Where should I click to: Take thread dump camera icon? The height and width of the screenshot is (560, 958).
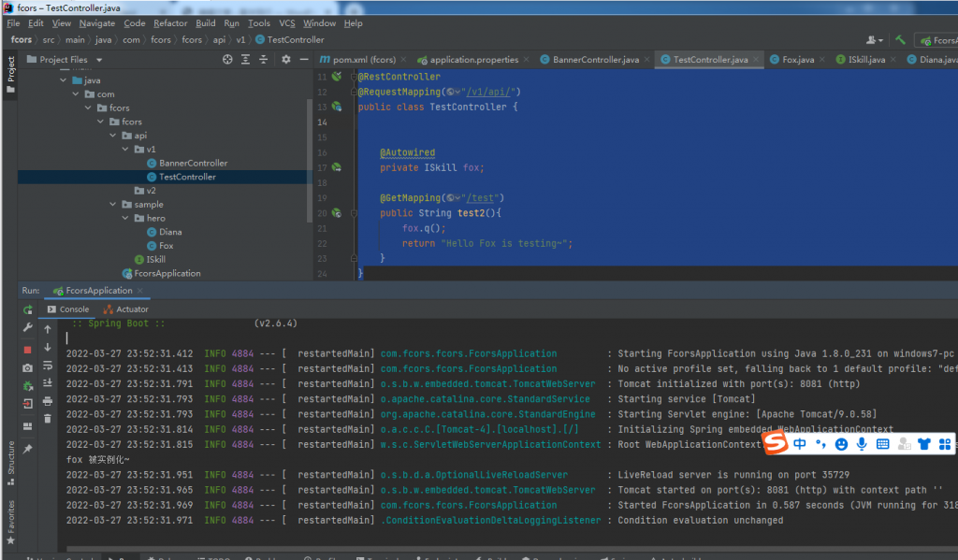tap(27, 367)
